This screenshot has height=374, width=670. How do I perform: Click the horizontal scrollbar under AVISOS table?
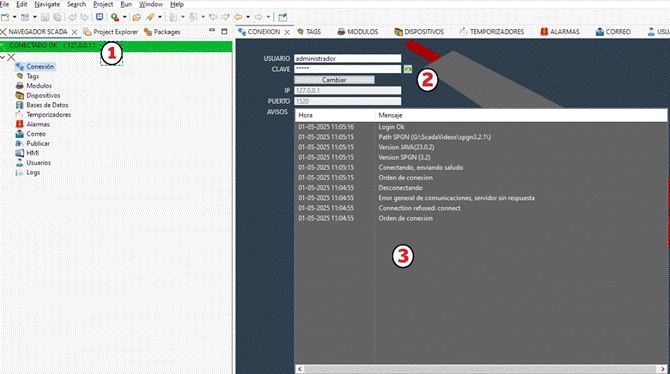[481, 368]
